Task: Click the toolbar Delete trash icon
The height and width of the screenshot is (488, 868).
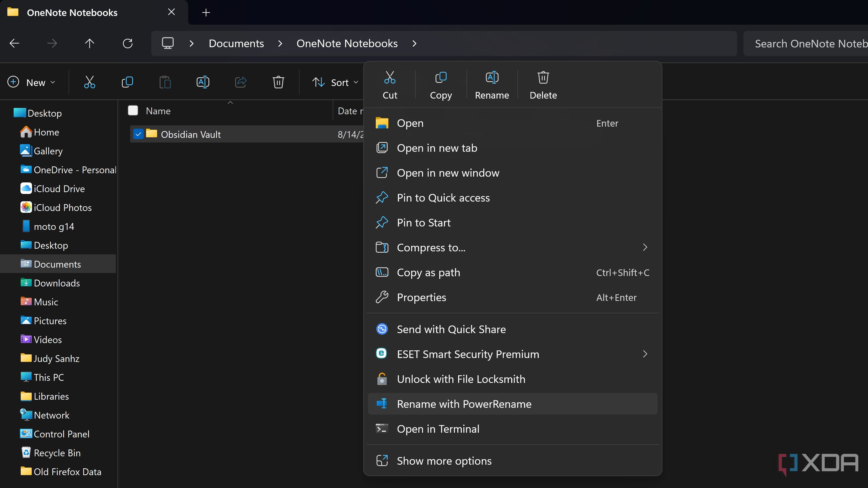Action: (278, 82)
